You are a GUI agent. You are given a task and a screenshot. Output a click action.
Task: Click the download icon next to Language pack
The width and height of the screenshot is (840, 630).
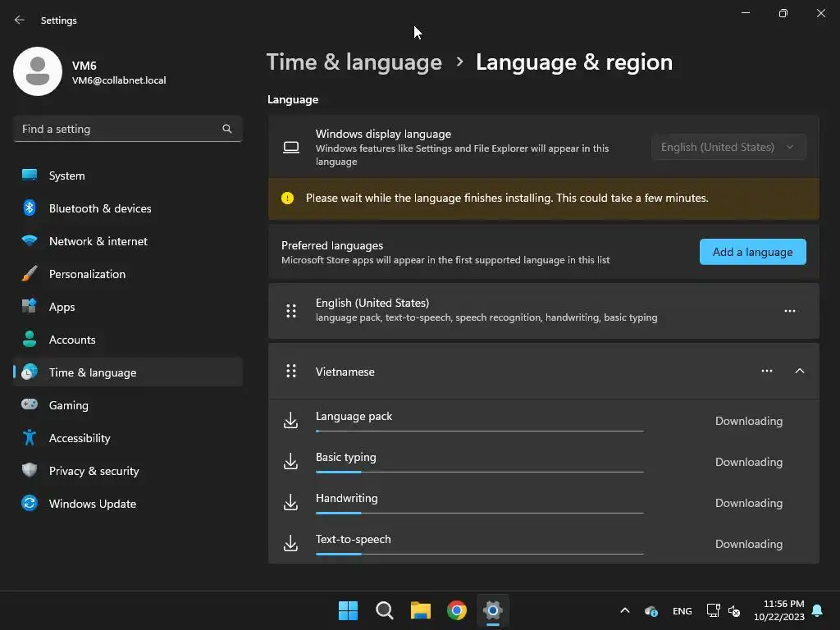pos(290,421)
